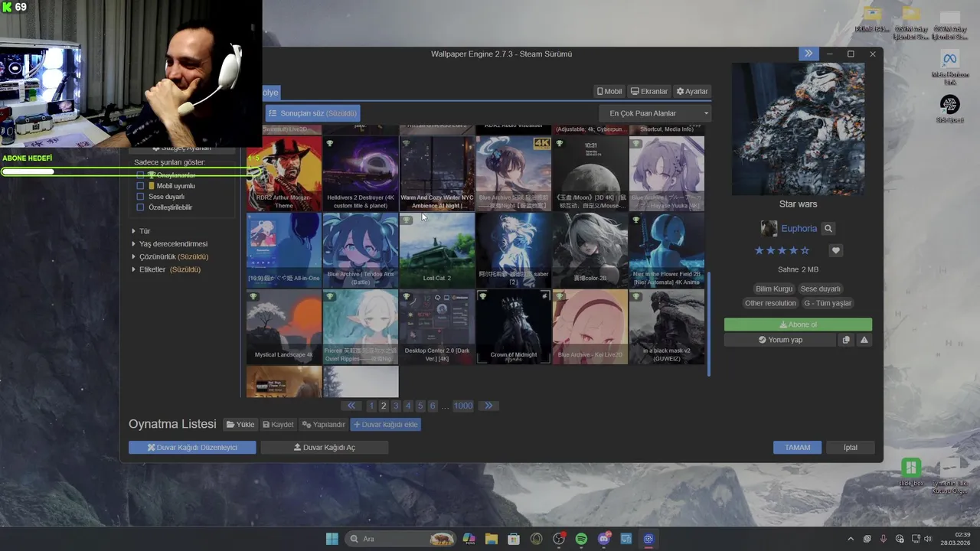Rate Star wars with first star

pos(759,250)
